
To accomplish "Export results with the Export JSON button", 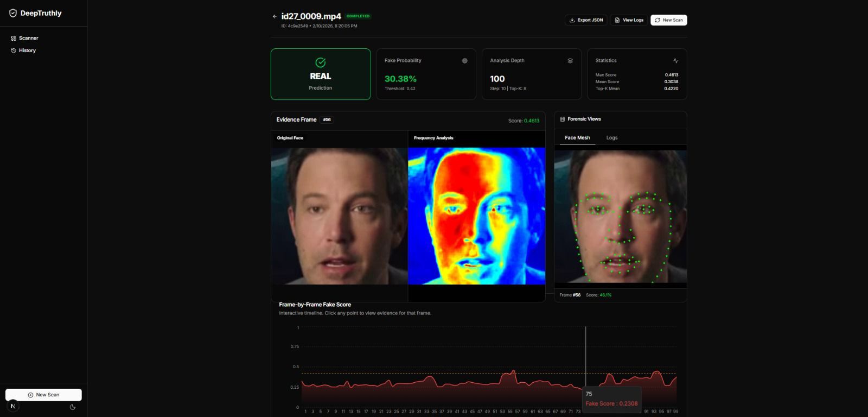I will pyautogui.click(x=586, y=20).
